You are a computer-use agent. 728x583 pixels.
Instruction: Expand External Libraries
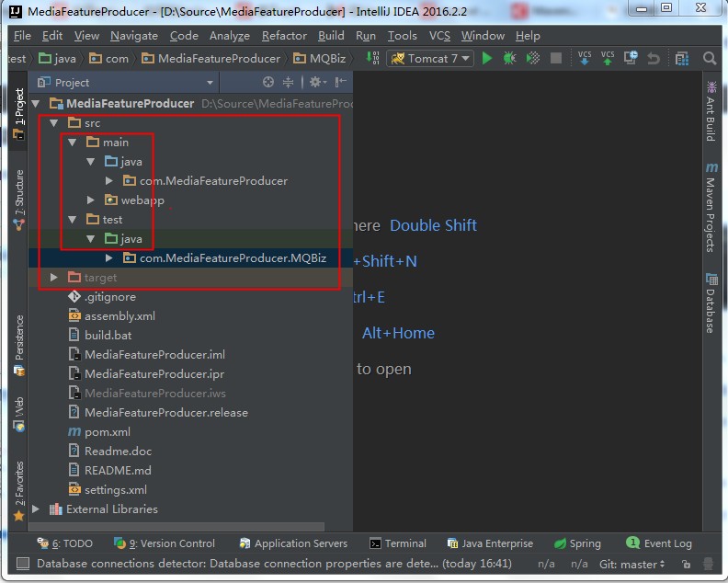tap(36, 509)
